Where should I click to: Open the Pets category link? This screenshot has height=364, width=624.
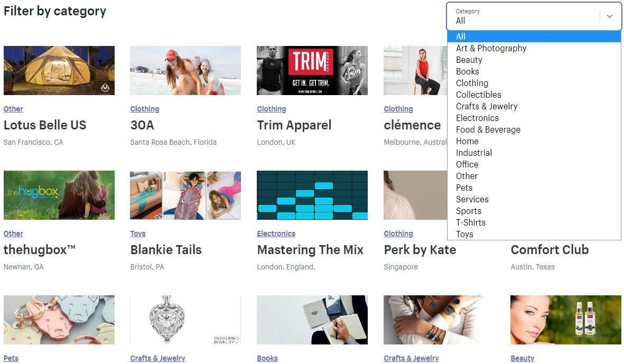pos(11,358)
